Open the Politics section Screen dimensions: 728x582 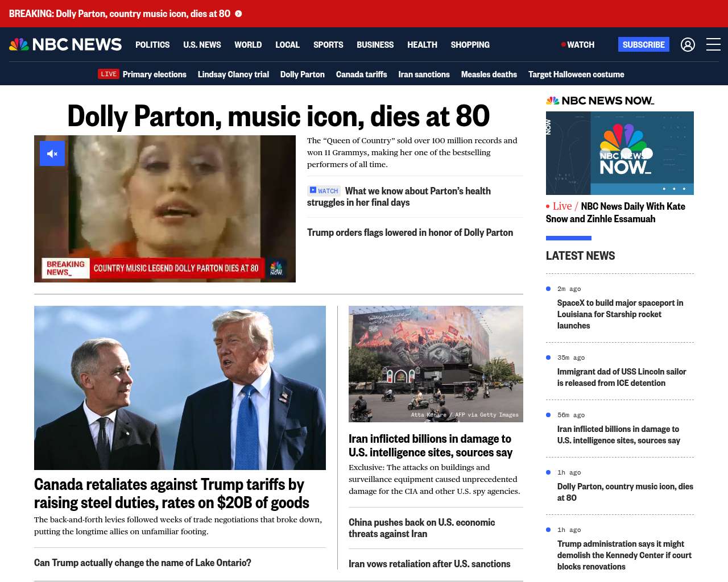152,44
